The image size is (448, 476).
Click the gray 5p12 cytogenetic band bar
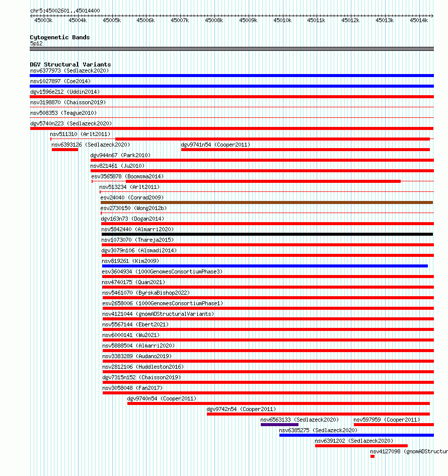pos(232,49)
